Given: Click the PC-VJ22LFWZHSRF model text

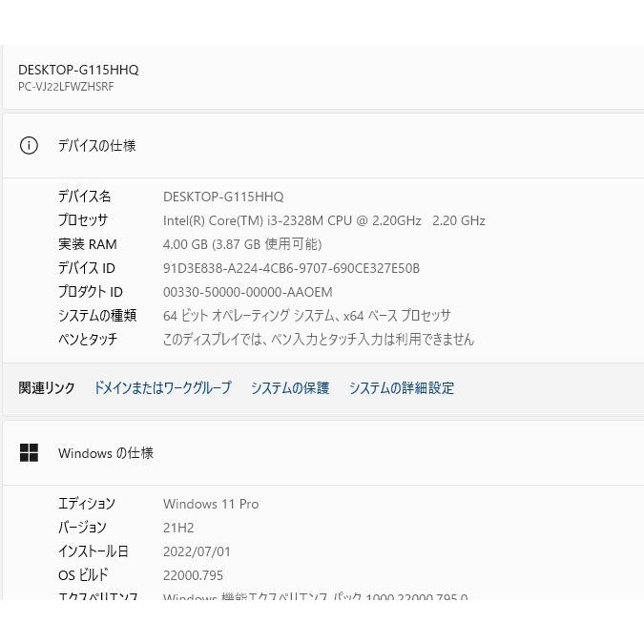Looking at the screenshot, I should (66, 87).
